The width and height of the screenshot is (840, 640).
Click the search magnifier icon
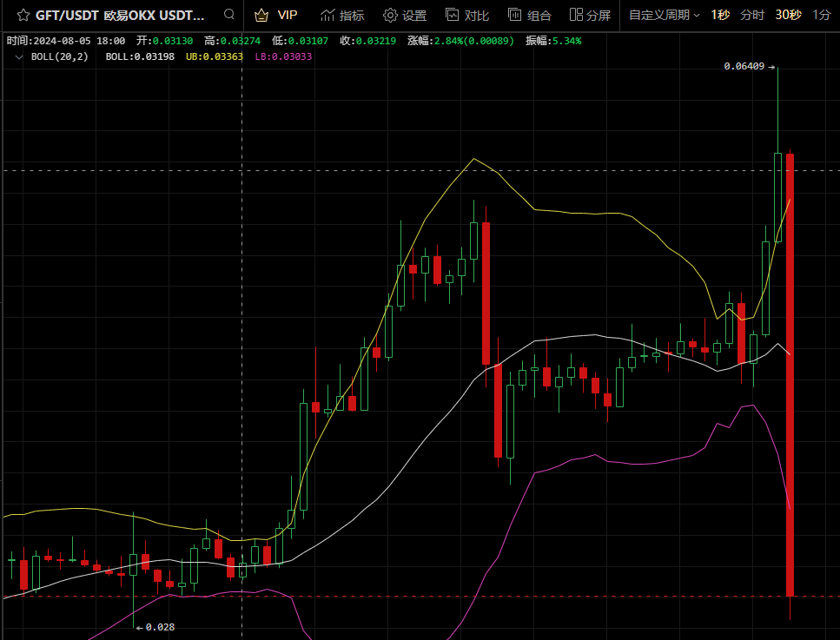(229, 15)
